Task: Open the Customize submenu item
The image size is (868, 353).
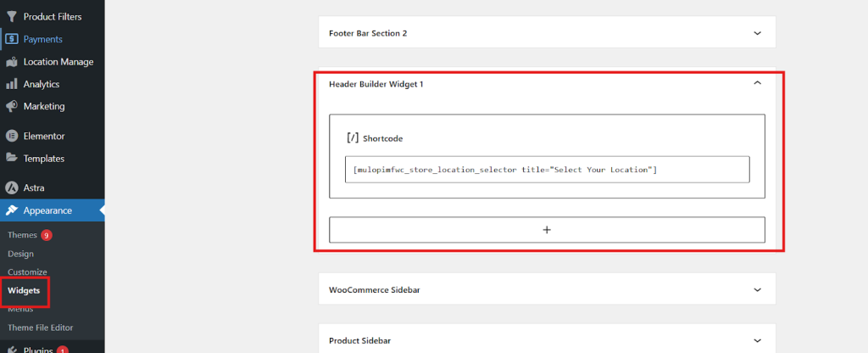Action: [x=27, y=272]
